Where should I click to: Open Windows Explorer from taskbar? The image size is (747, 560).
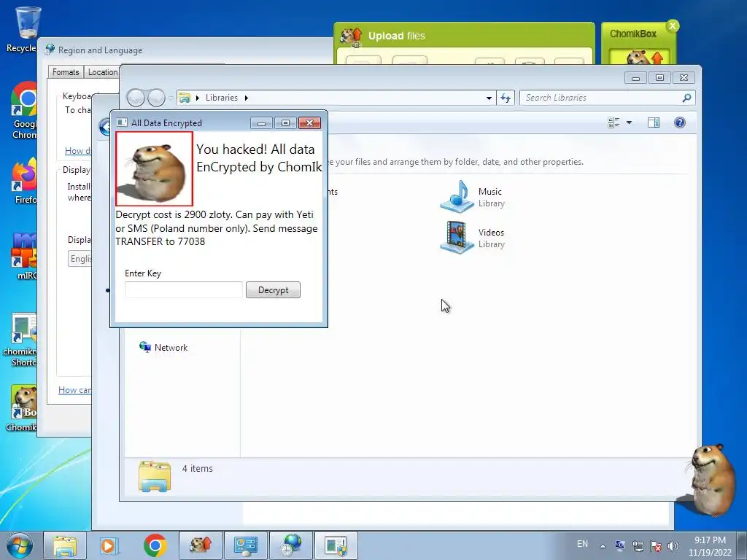[65, 545]
